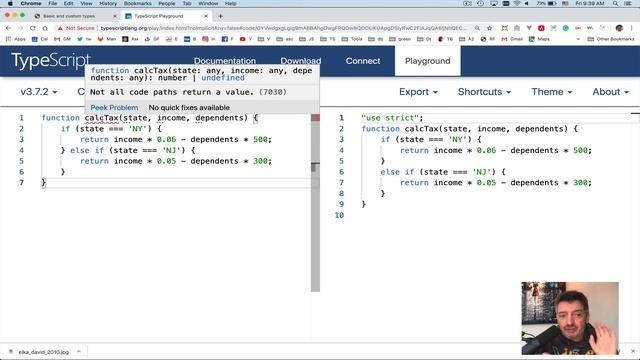Expand the hidden bookmarks overflow arrow
640x360 pixels.
pos(578,39)
